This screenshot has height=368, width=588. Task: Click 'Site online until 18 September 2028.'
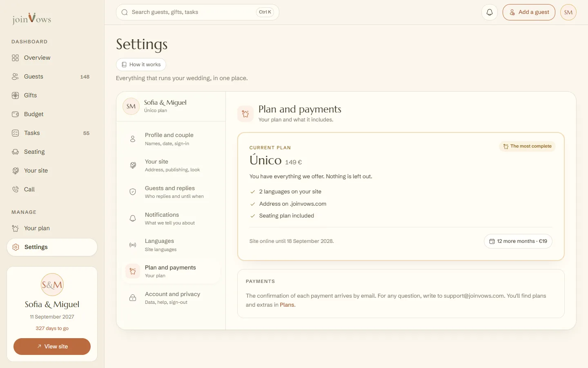pos(292,241)
